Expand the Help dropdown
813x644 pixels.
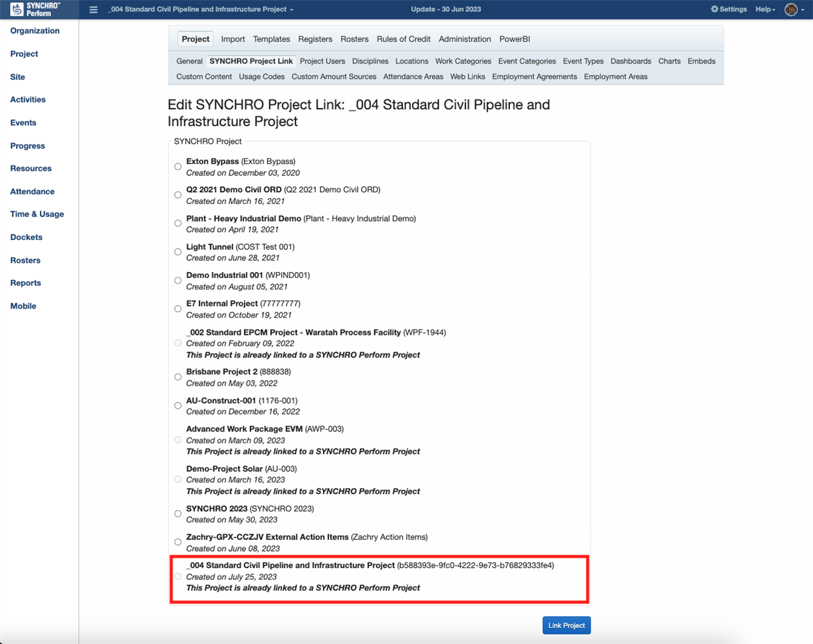click(765, 9)
